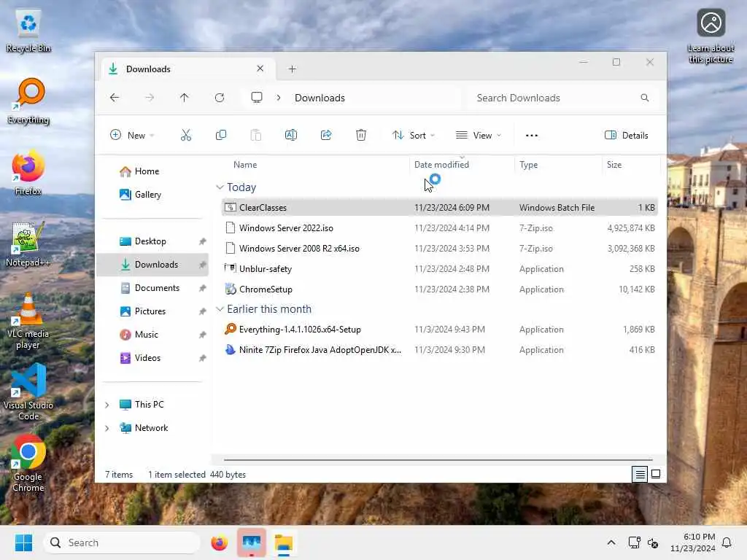Select the Notepad++ desktop shortcut

coord(28,244)
